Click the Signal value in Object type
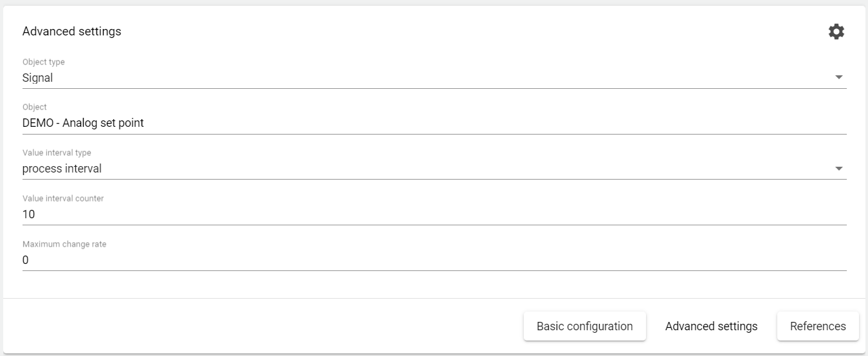The height and width of the screenshot is (356, 868). point(38,78)
